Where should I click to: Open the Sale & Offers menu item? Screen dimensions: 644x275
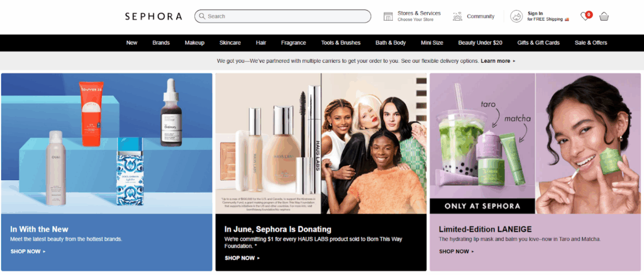[591, 43]
